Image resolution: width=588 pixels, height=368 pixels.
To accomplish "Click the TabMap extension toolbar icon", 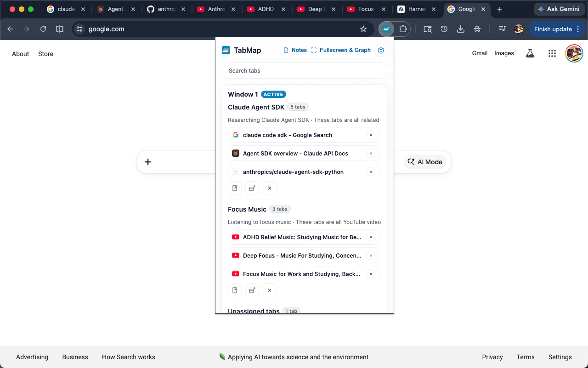I will coord(386,29).
